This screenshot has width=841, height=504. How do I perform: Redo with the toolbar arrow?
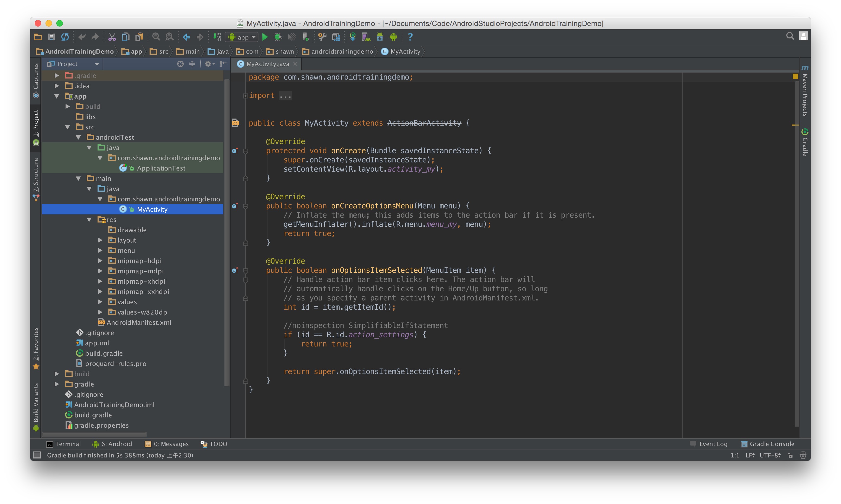tap(95, 37)
